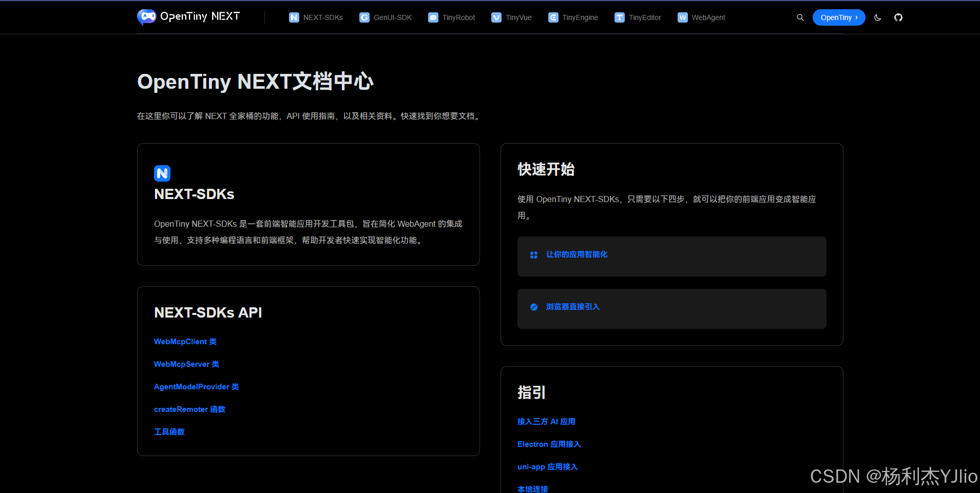Open the 本地连接 guide link
This screenshot has width=980, height=493.
(533, 489)
